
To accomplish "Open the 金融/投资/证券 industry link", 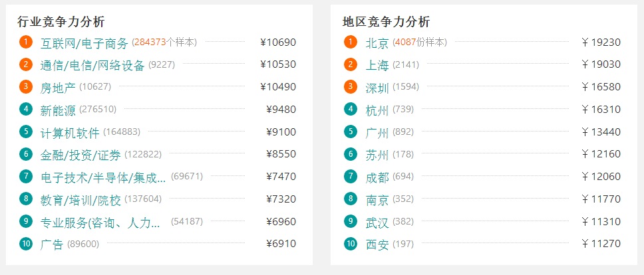I will tap(80, 155).
